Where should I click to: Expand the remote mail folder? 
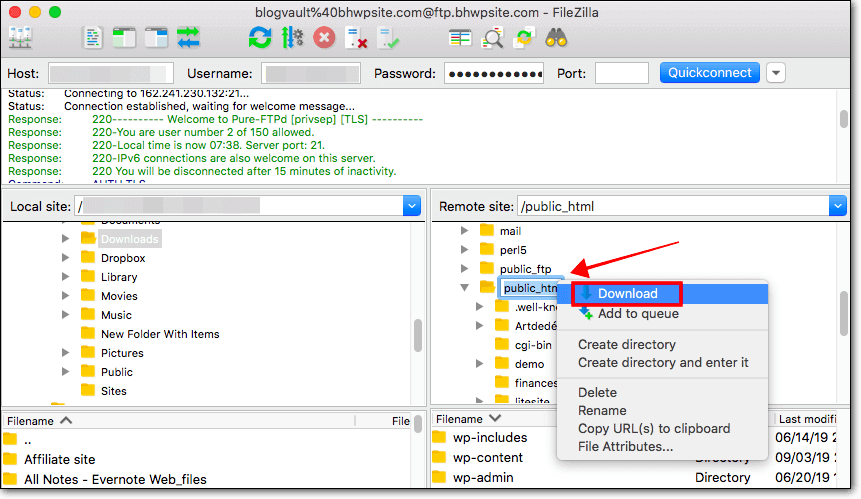465,231
